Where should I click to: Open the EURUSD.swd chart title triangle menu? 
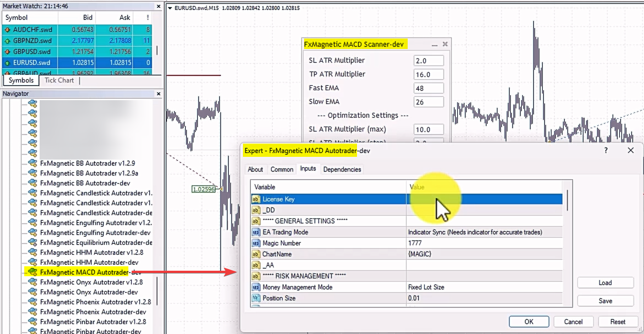(x=170, y=8)
